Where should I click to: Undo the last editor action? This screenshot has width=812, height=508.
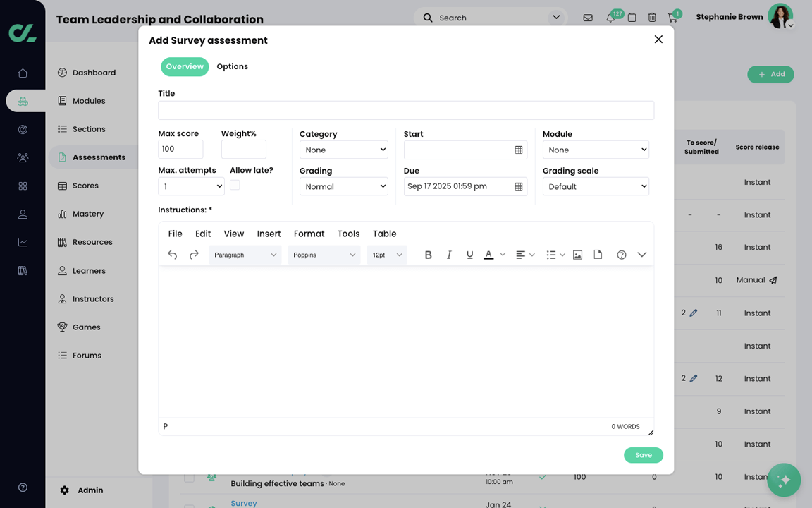coord(172,255)
